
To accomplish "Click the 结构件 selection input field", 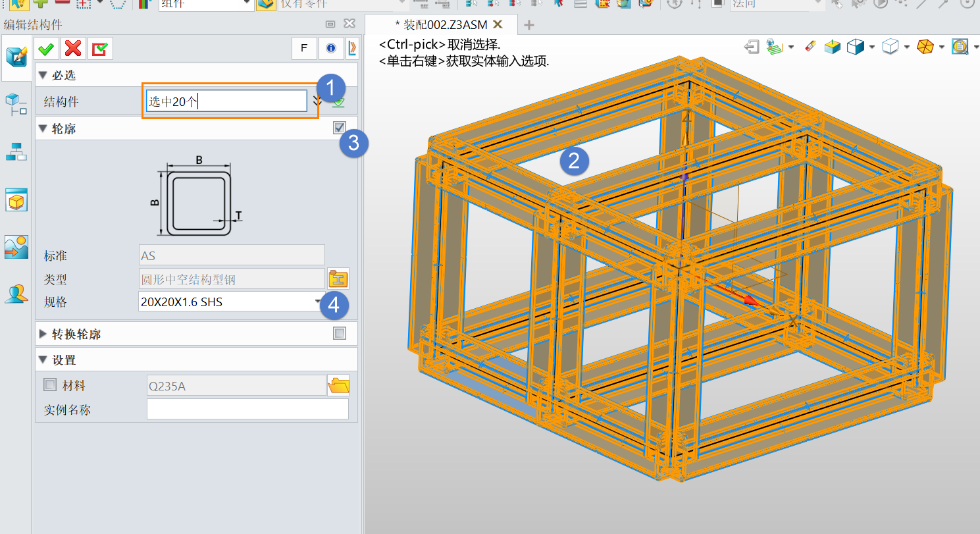I will [x=226, y=101].
